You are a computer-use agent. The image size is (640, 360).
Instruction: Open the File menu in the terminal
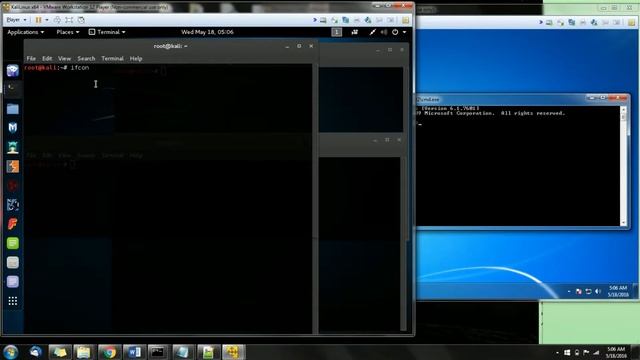[x=31, y=58]
